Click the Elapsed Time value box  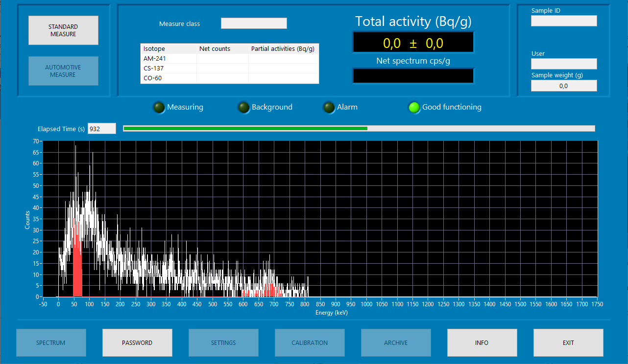coord(101,129)
